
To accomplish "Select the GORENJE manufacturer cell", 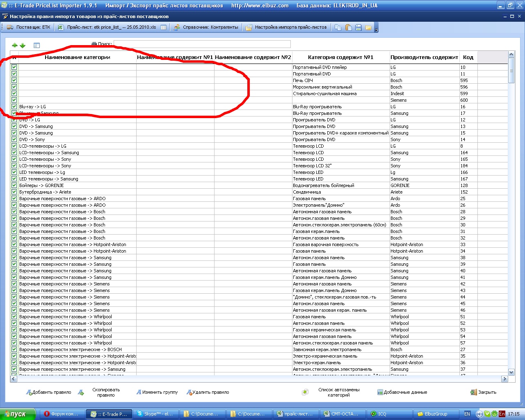I will pos(425,185).
